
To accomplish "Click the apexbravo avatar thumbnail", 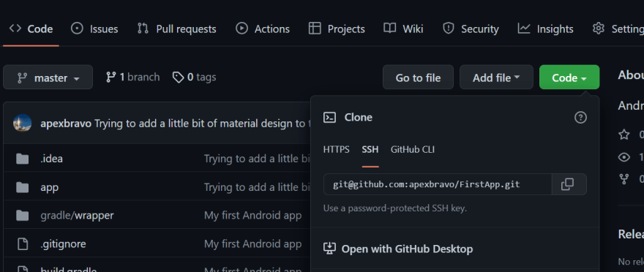I will click(22, 123).
